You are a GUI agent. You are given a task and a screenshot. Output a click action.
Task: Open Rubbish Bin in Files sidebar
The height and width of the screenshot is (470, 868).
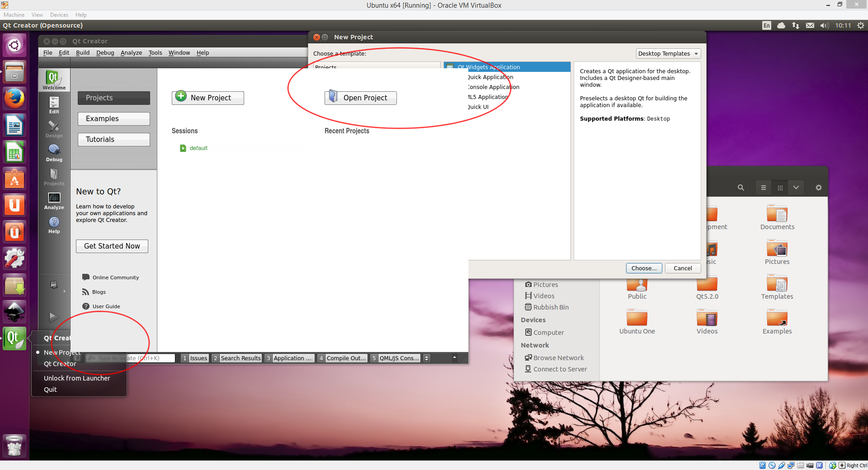547,307
